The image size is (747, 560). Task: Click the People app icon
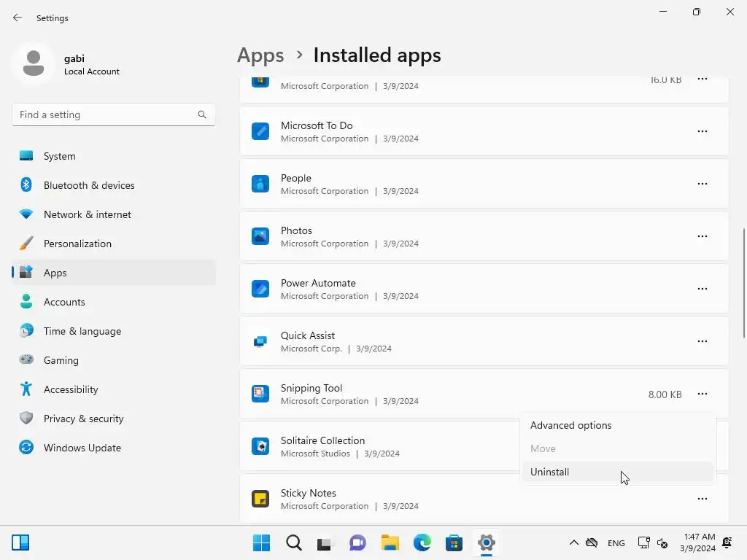pos(260,183)
